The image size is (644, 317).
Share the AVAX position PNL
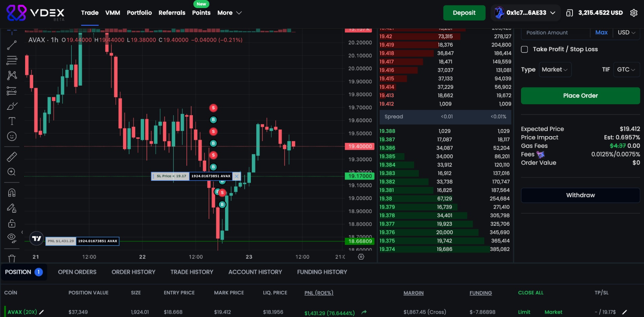tap(364, 312)
